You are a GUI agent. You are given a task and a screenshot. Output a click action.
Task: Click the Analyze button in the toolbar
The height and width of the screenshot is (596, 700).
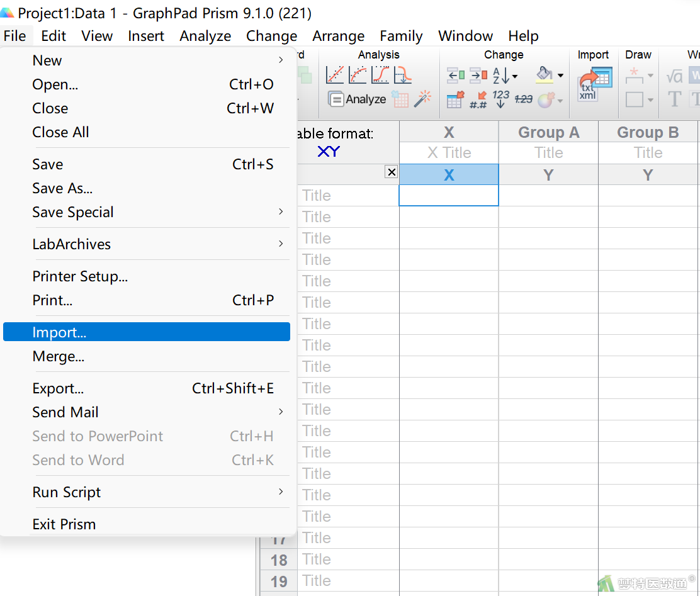coord(357,99)
